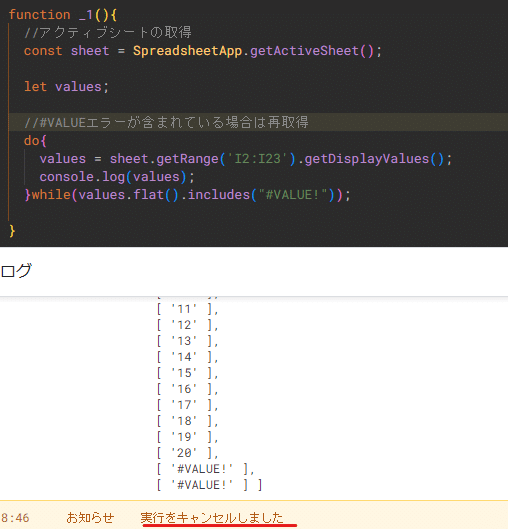
Task: Click log entry '13'
Action: click(187, 341)
